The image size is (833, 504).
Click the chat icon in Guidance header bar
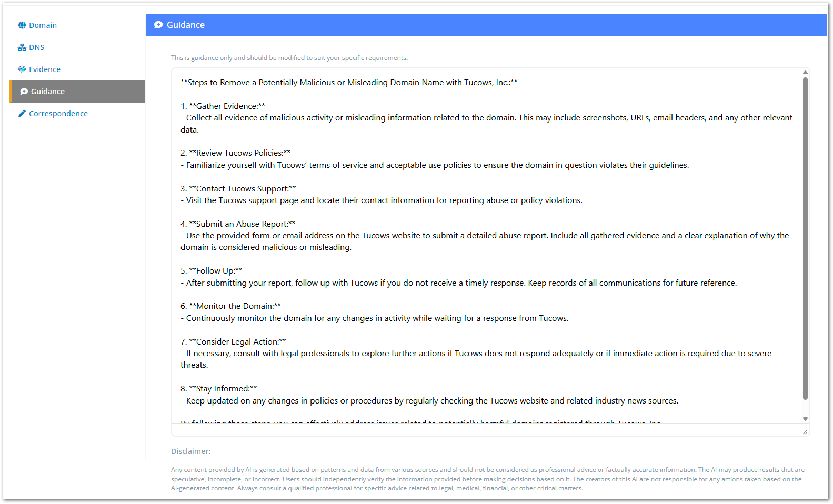tap(158, 25)
